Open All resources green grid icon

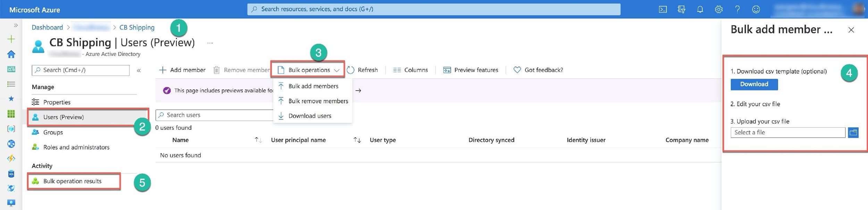(11, 114)
